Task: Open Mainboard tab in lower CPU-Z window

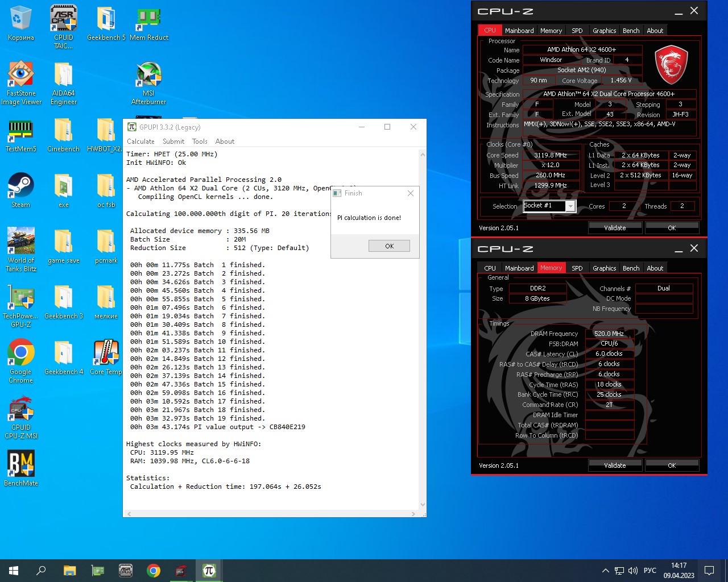Action: [x=519, y=268]
